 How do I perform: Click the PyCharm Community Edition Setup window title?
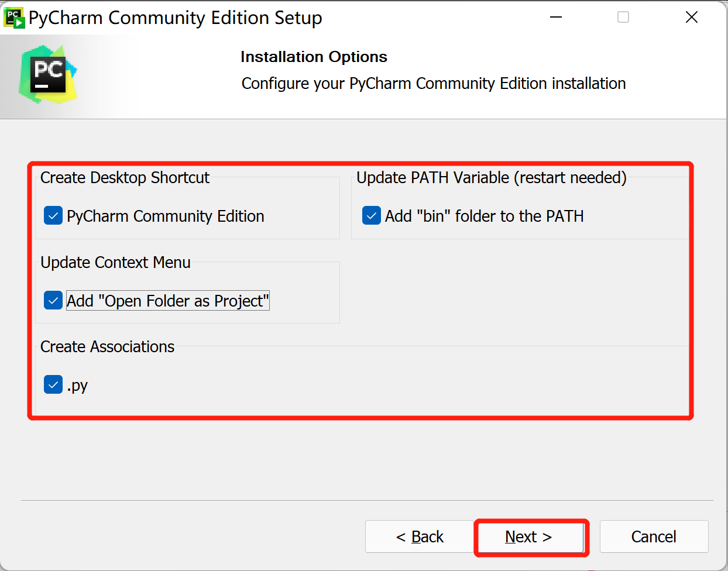pos(175,18)
